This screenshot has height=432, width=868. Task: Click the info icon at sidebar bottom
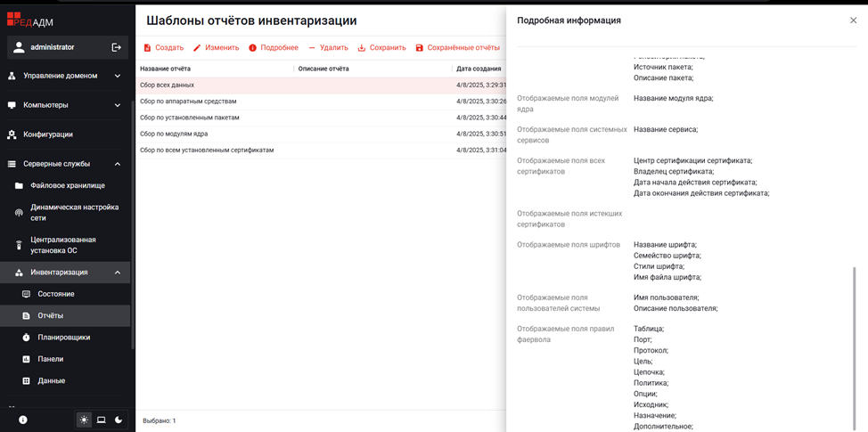pyautogui.click(x=22, y=420)
